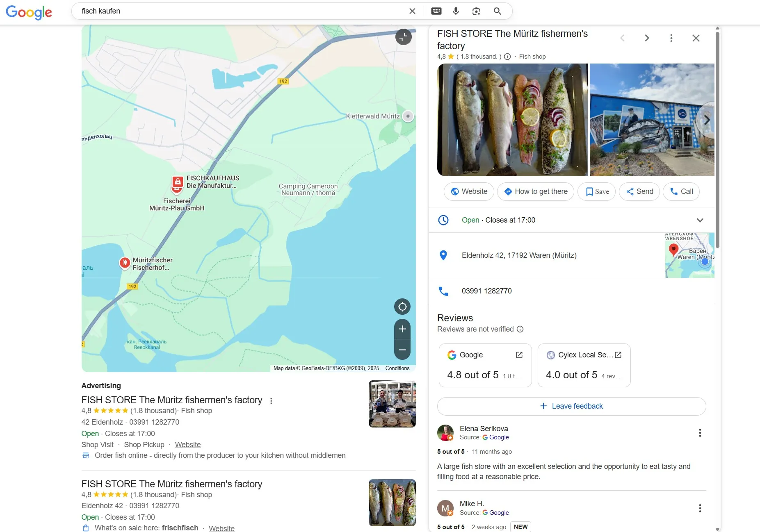Click Elena Serikova's profile avatar

[445, 433]
